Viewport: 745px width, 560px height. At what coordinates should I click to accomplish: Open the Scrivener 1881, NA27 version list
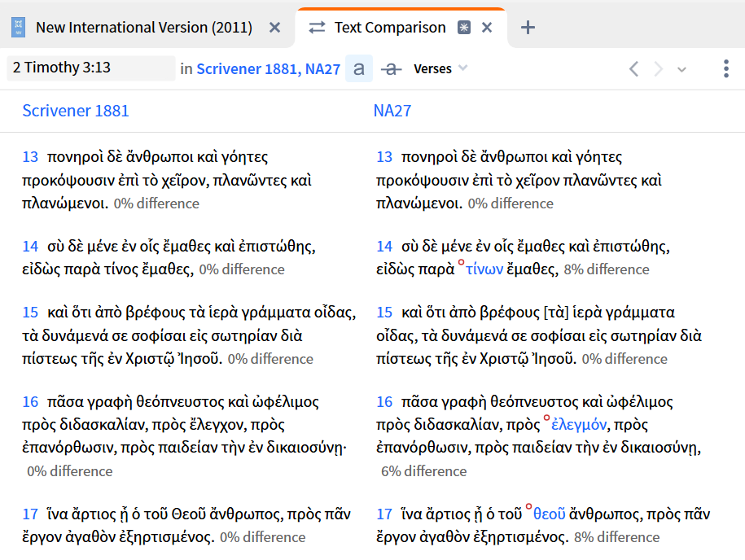coord(269,69)
